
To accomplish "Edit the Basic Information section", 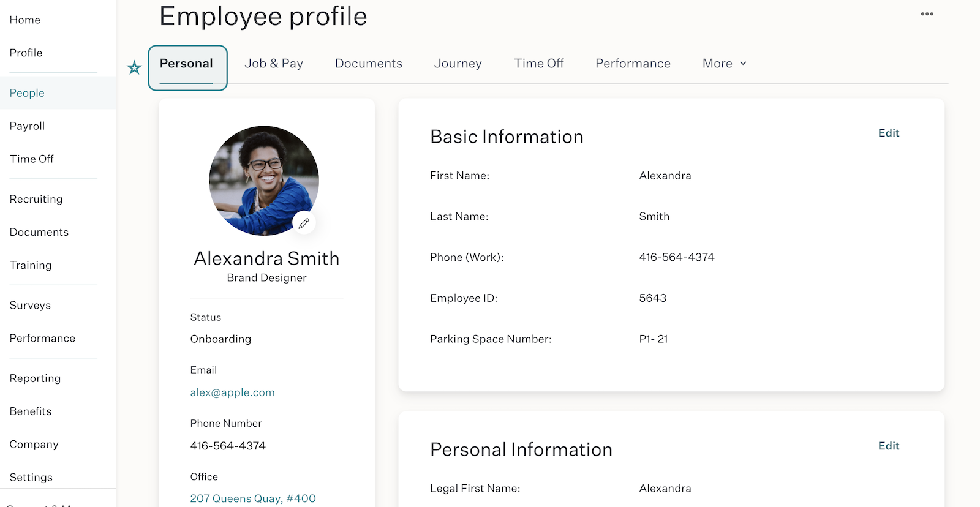I will click(889, 133).
